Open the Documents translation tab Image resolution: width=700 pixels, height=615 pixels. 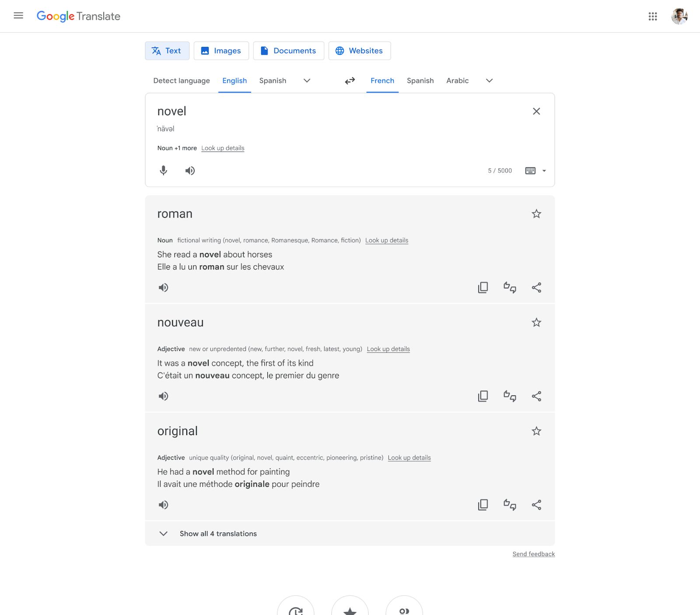(288, 50)
